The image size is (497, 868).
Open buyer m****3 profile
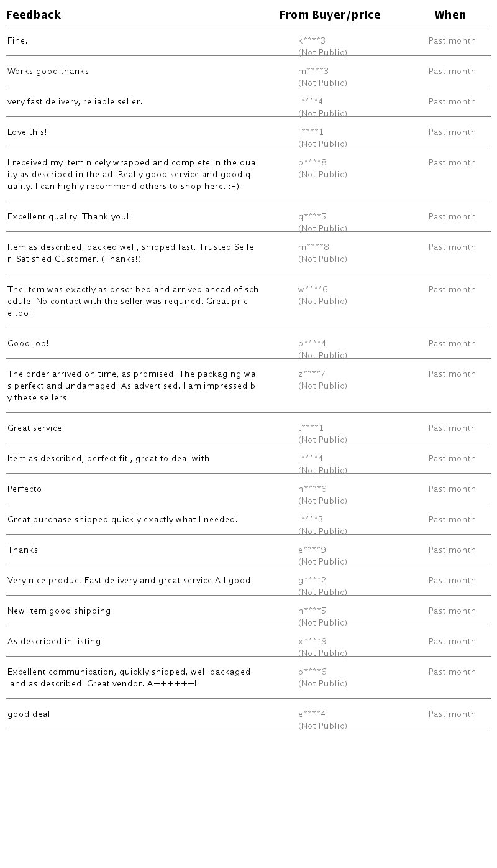tap(313, 72)
